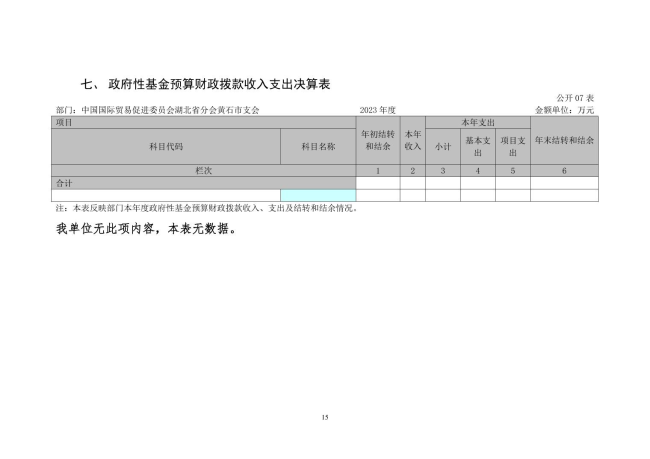Click the 科目代码 column header

[x=166, y=146]
